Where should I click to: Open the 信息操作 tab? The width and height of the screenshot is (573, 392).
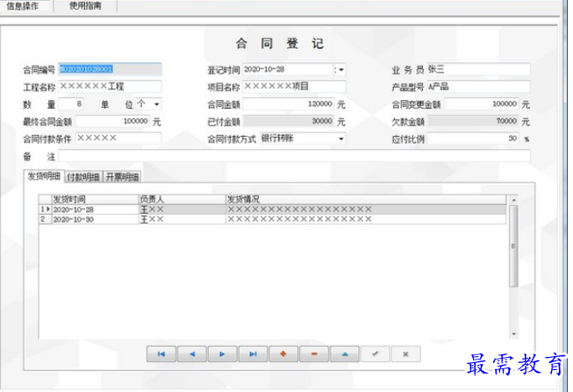[23, 5]
